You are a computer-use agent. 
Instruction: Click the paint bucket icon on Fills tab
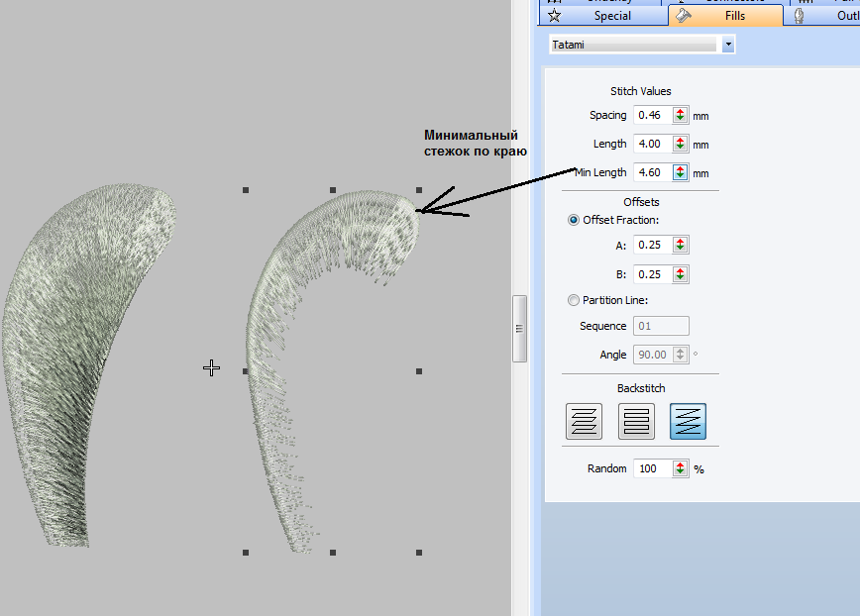pos(683,16)
